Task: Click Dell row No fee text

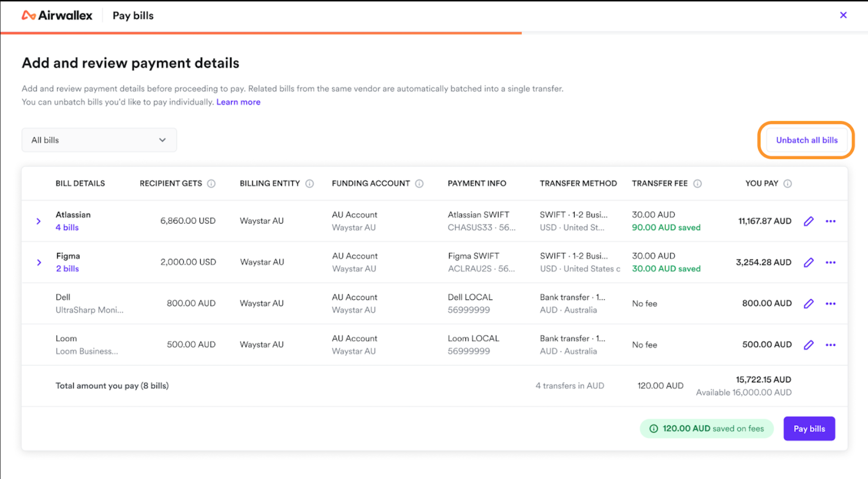Action: click(645, 304)
